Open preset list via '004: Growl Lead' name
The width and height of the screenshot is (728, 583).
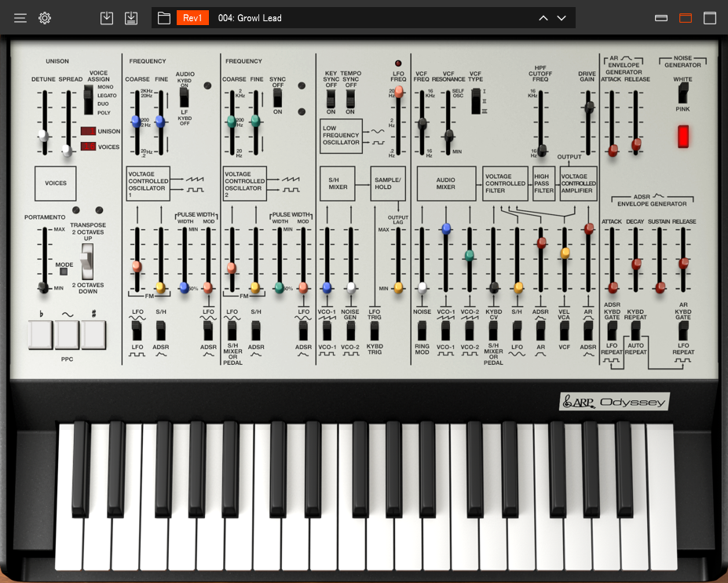(251, 17)
